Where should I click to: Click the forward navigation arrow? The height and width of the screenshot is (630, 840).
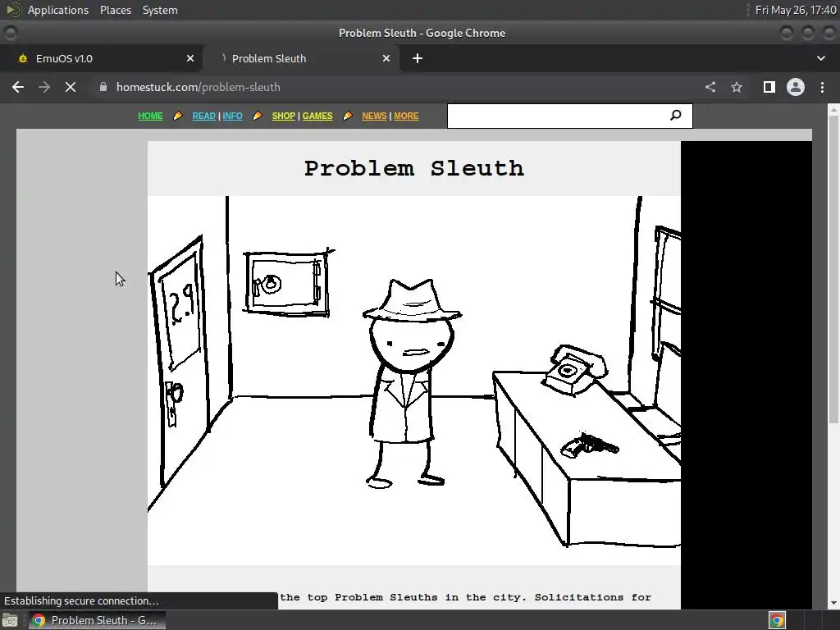(x=44, y=87)
